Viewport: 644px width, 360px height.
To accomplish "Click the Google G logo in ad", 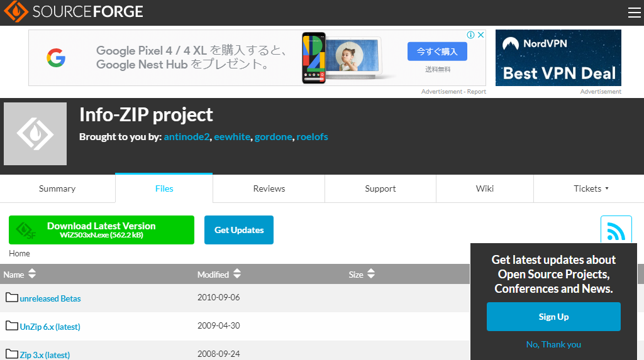I will pos(56,57).
